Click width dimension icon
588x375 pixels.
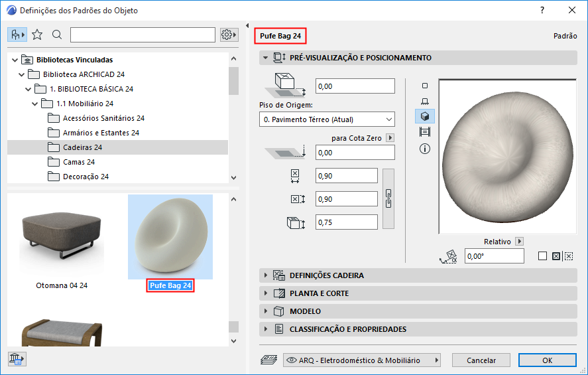point(295,176)
